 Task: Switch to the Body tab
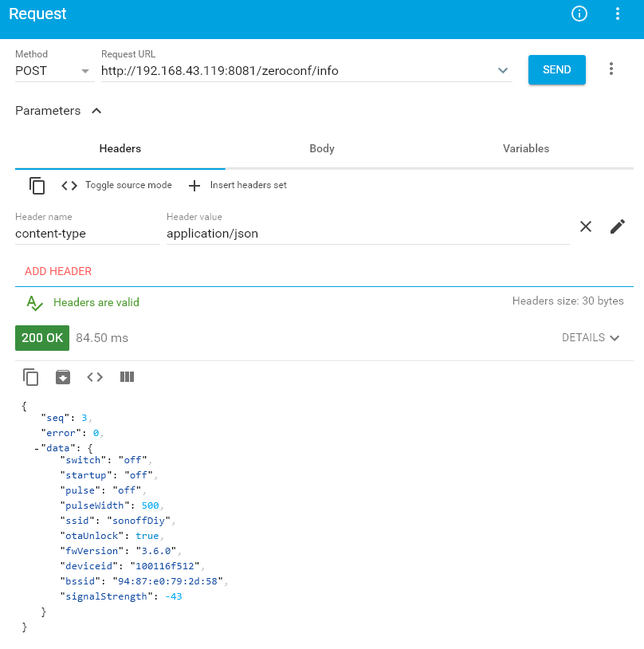point(322,148)
